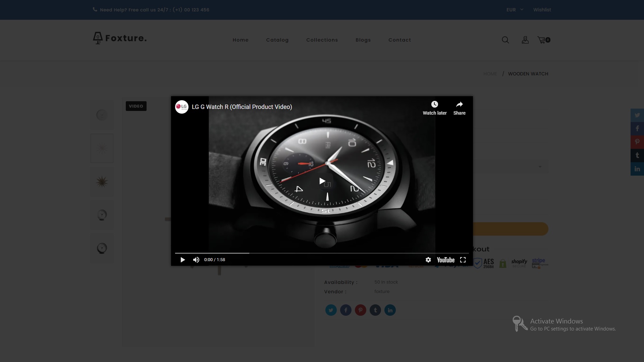The height and width of the screenshot is (362, 644).
Task: Toggle fullscreen on the video player
Action: (463, 260)
